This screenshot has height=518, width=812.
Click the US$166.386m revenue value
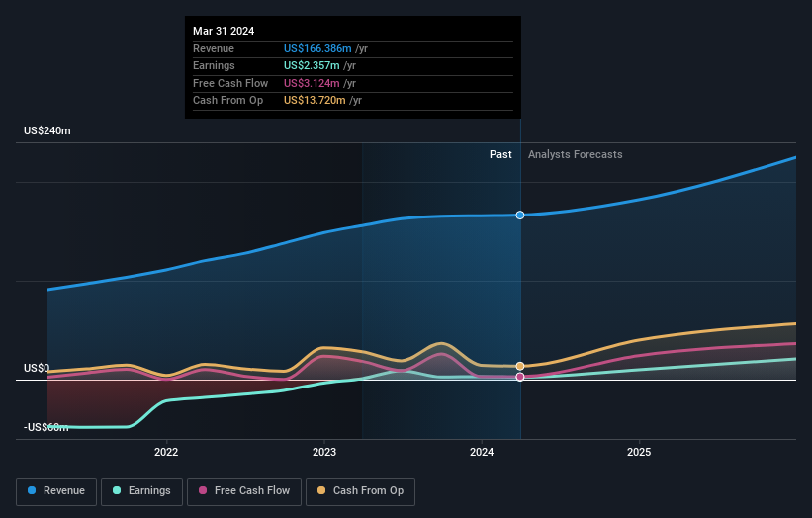(317, 48)
